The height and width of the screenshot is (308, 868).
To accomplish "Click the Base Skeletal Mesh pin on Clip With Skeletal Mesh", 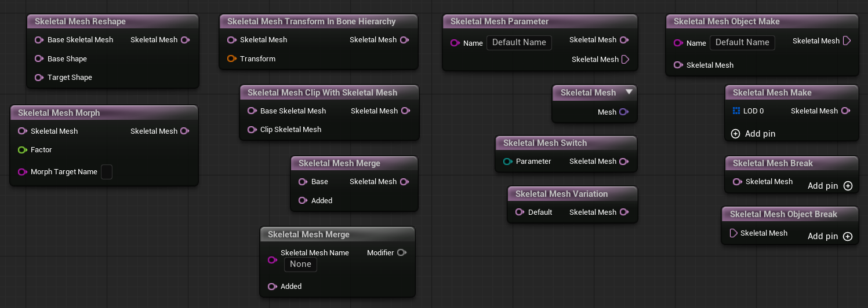I will [x=252, y=111].
